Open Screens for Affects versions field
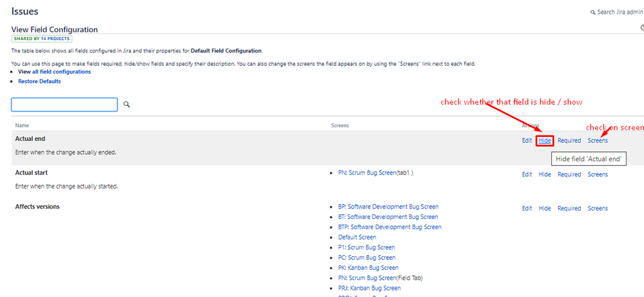The width and height of the screenshot is (644, 297). click(598, 209)
